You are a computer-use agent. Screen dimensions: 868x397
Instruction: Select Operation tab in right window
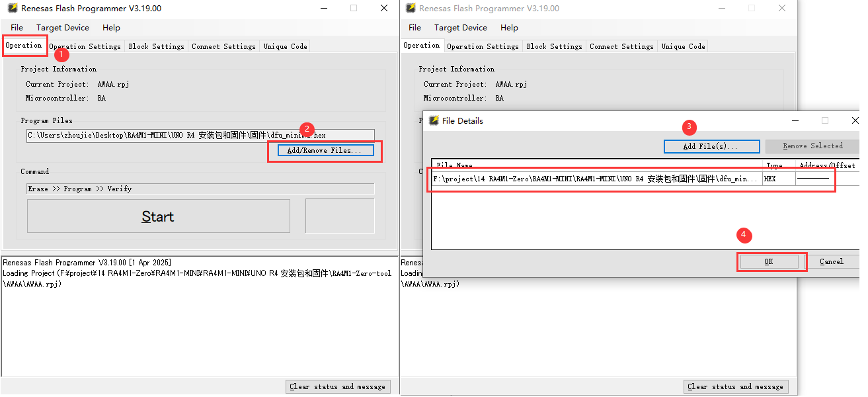[422, 46]
